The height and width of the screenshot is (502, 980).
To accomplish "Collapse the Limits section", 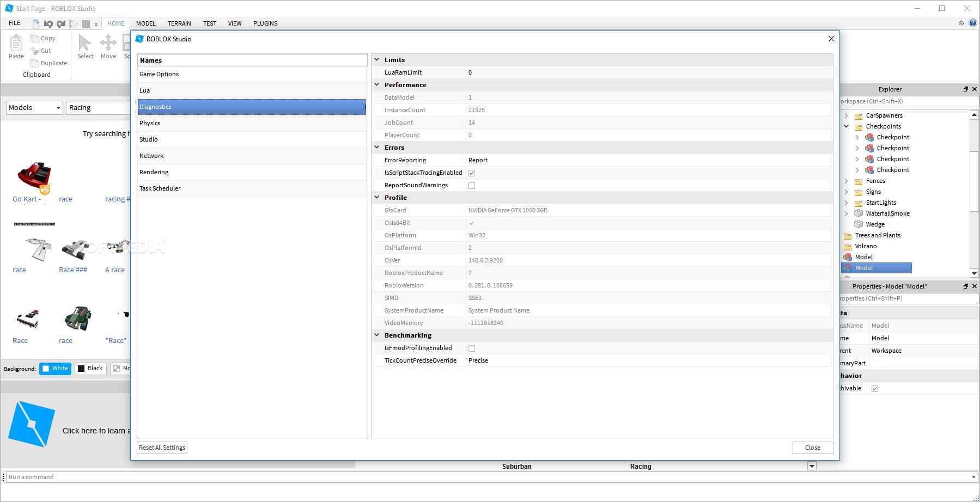I will [x=376, y=59].
